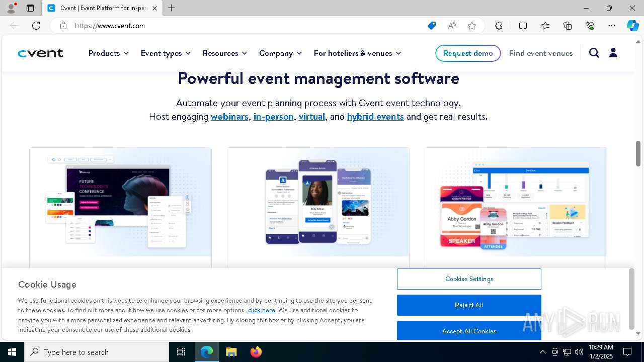Open the collections icon in the toolbar
Screen dimensions: 644x362
click(568, 26)
